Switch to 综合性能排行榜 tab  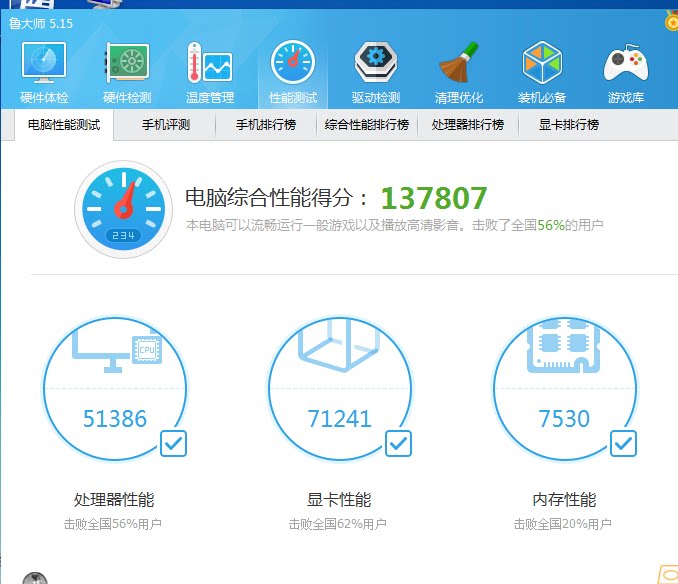[x=367, y=125]
